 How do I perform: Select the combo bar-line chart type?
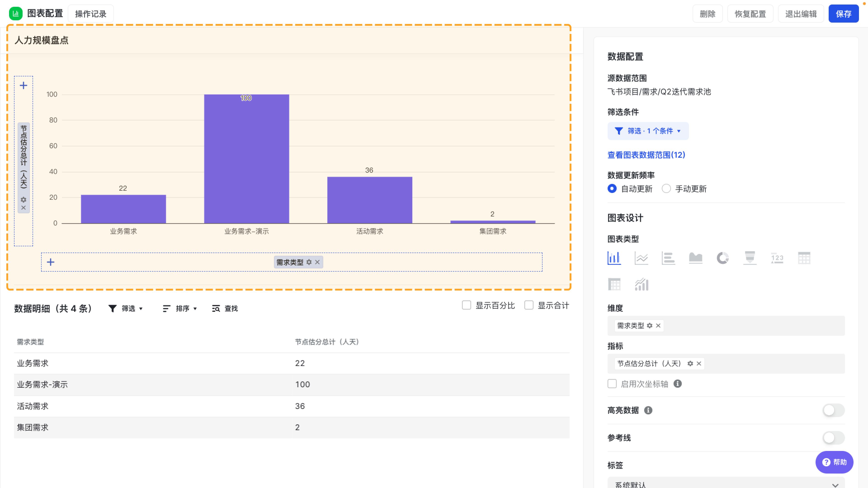(x=641, y=285)
